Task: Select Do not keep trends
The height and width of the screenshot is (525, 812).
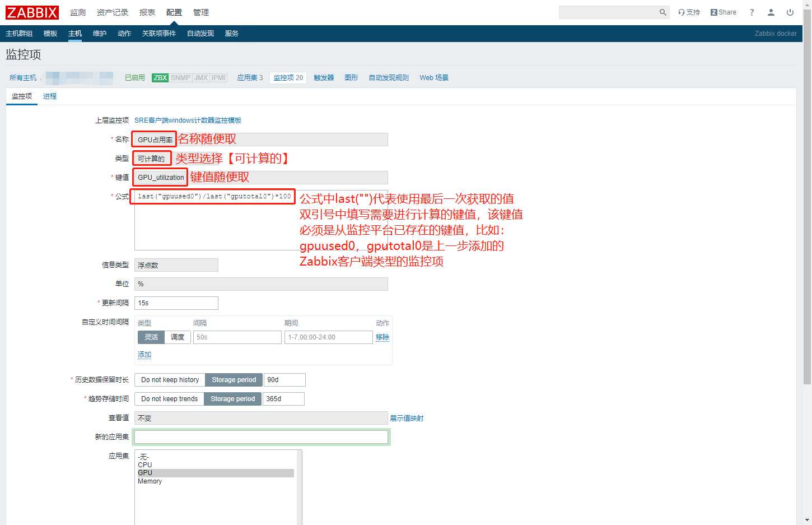Action: [169, 399]
